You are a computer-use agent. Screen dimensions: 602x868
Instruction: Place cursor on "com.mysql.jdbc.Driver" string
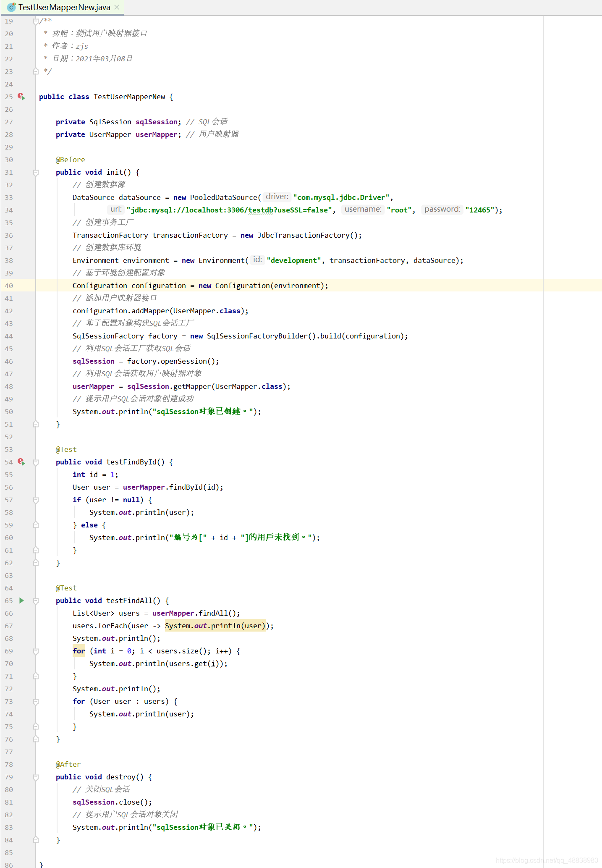pyautogui.click(x=341, y=197)
